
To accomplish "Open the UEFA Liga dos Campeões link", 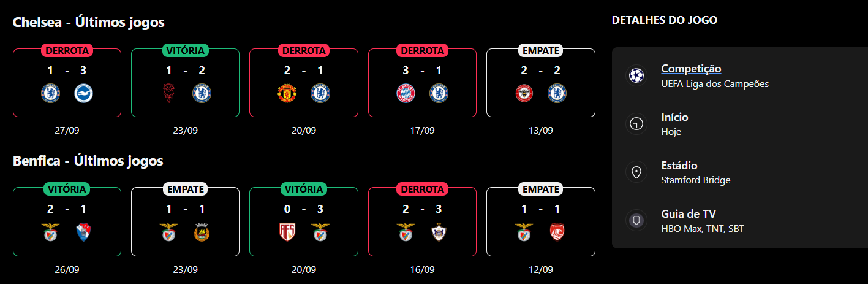I will coord(715,84).
